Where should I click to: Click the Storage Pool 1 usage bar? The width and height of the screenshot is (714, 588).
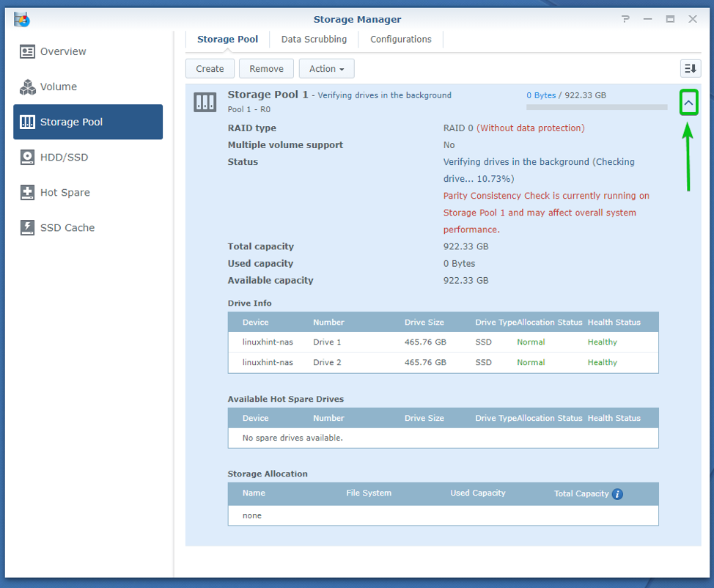596,107
